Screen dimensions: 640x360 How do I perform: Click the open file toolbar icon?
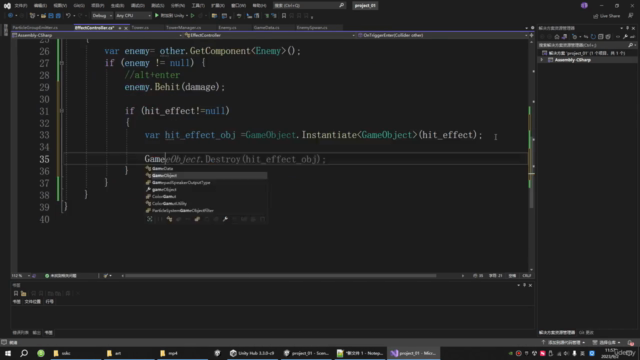click(43, 16)
